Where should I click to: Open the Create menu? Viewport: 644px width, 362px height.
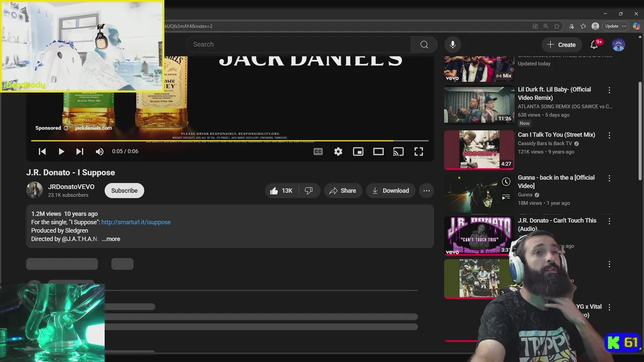[x=561, y=45]
